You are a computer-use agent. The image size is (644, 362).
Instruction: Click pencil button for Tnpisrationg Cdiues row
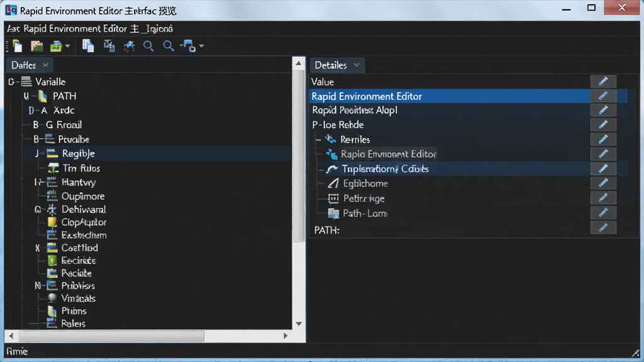(x=603, y=168)
